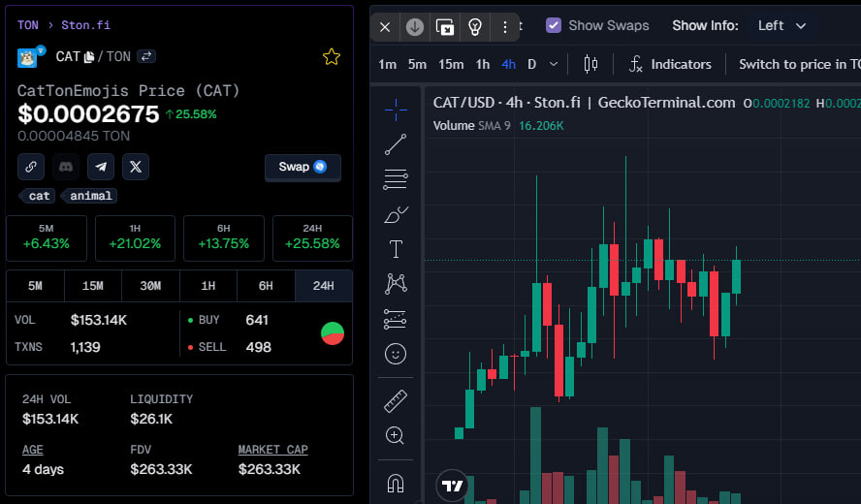861x504 pixels.
Task: Click the TradingView logo on the chart
Action: 452,486
